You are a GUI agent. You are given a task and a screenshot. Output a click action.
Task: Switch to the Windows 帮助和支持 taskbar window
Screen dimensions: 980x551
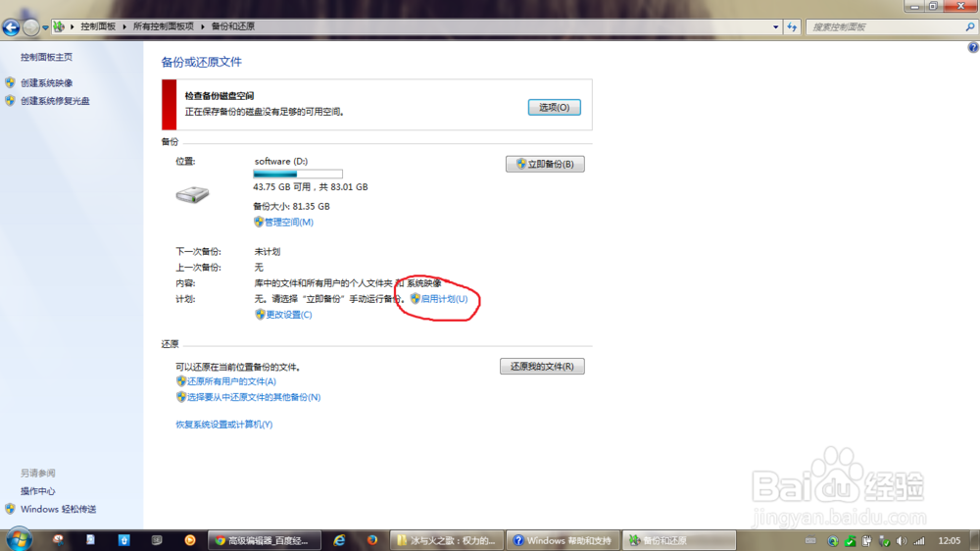tap(563, 540)
